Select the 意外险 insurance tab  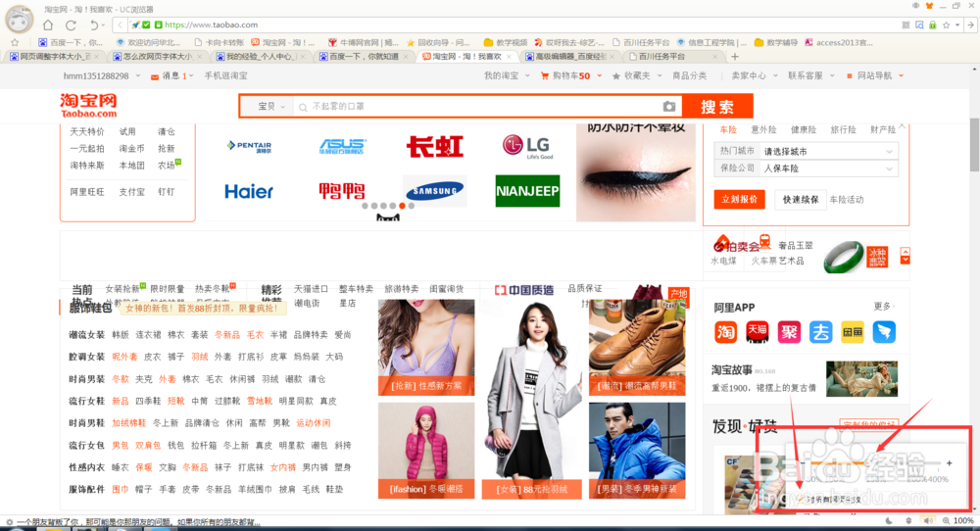point(763,130)
